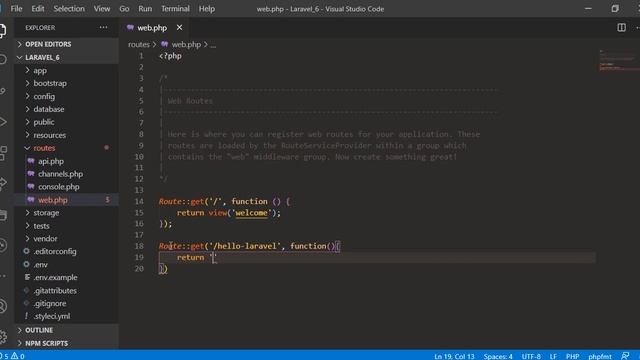Expand the config folder
This screenshot has height=360, width=640.
pyautogui.click(x=67, y=96)
